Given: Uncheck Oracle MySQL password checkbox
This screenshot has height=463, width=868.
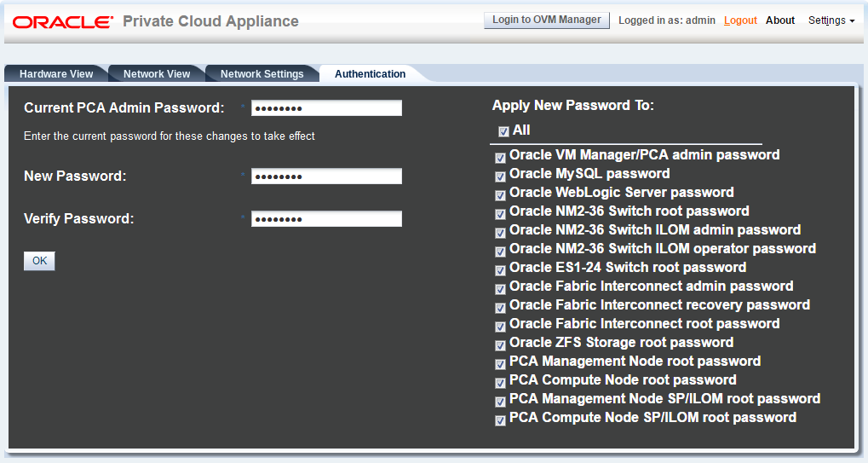Looking at the screenshot, I should (x=500, y=176).
